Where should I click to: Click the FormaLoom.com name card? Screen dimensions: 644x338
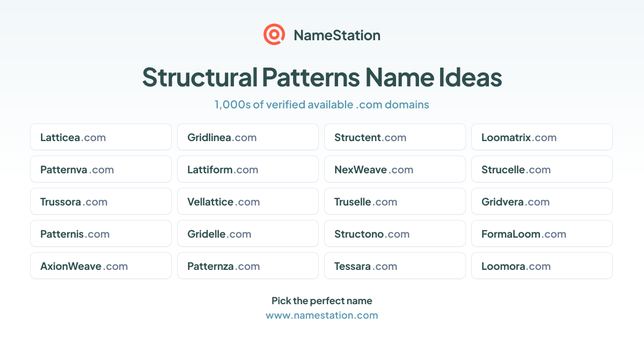tap(542, 233)
